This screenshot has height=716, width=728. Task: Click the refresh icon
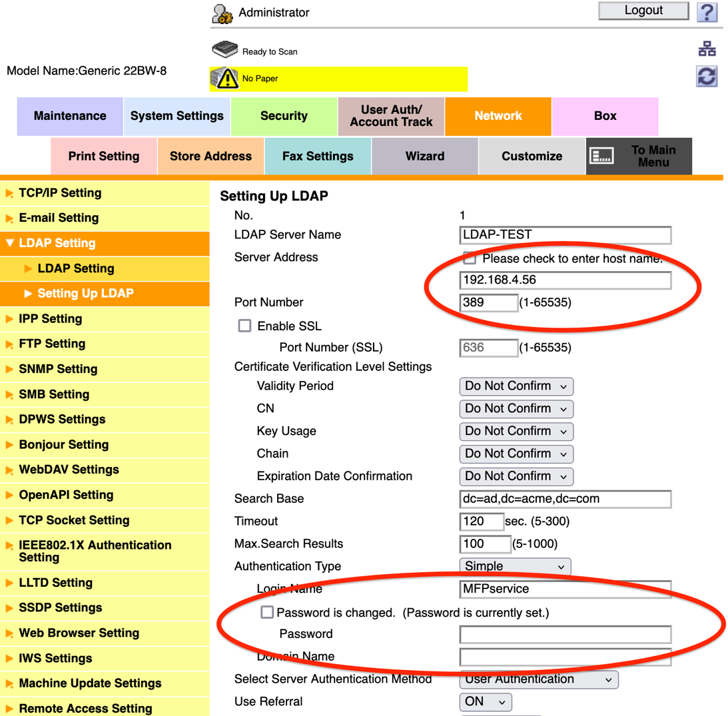(x=707, y=76)
